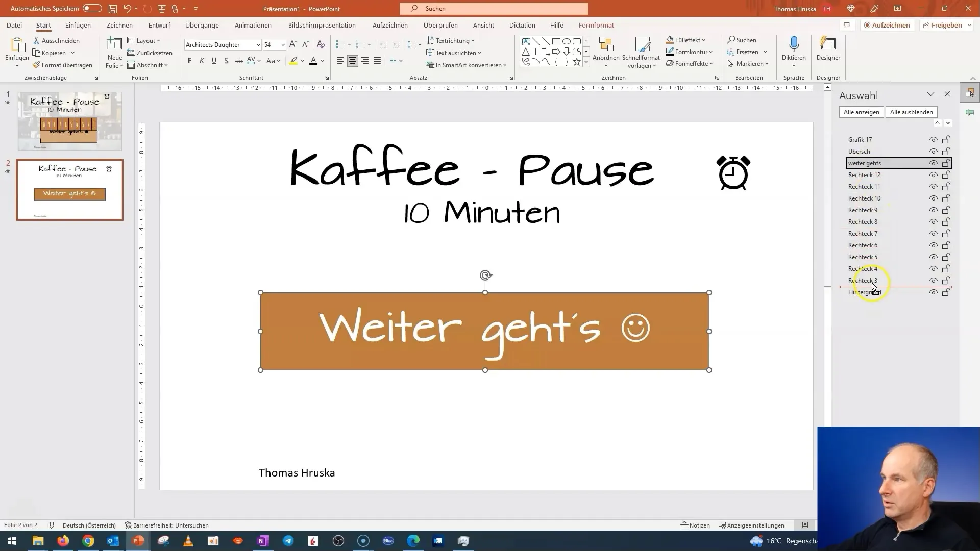Click the Bold formatting icon
Viewport: 980px width, 551px height.
(x=189, y=61)
